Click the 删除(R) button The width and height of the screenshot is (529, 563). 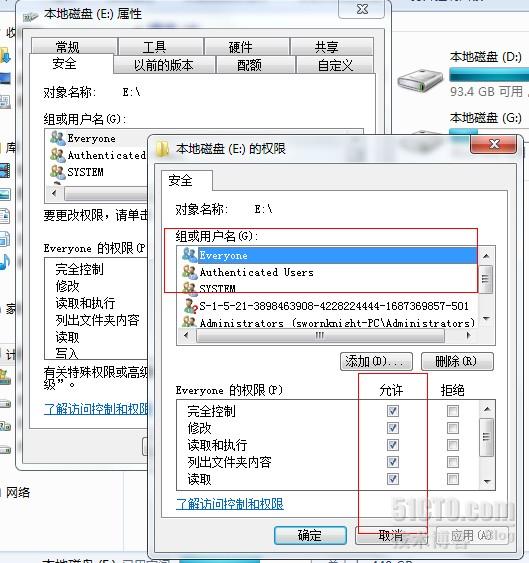click(457, 361)
